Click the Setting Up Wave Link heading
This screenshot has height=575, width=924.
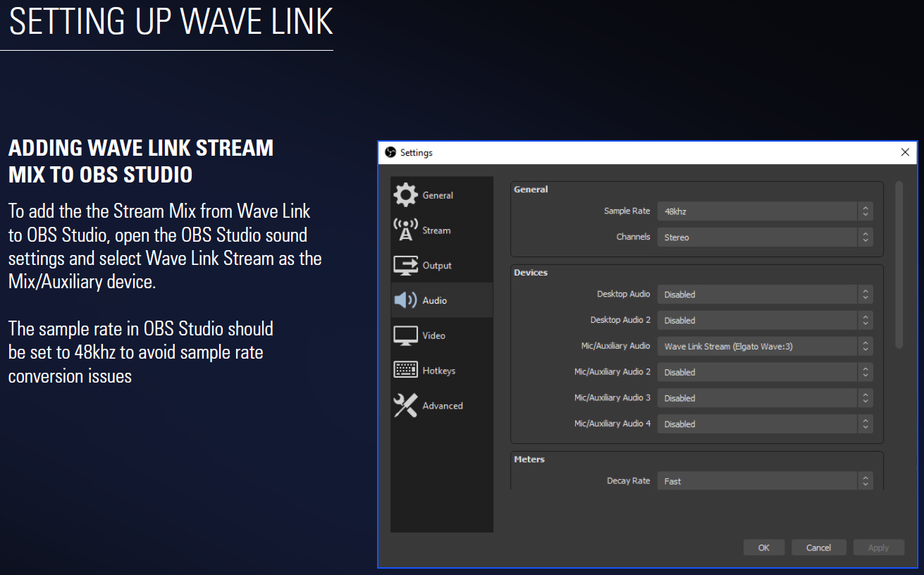pyautogui.click(x=171, y=22)
